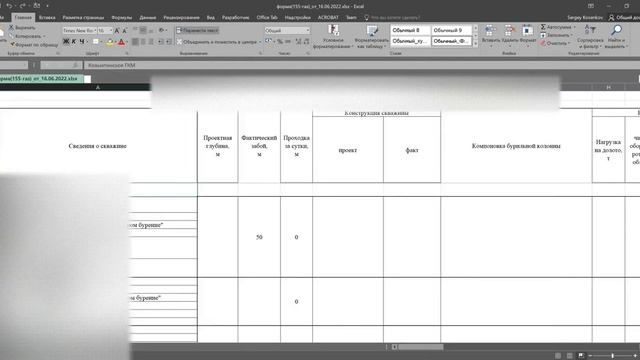Select cell style Обычный 9

[451, 30]
